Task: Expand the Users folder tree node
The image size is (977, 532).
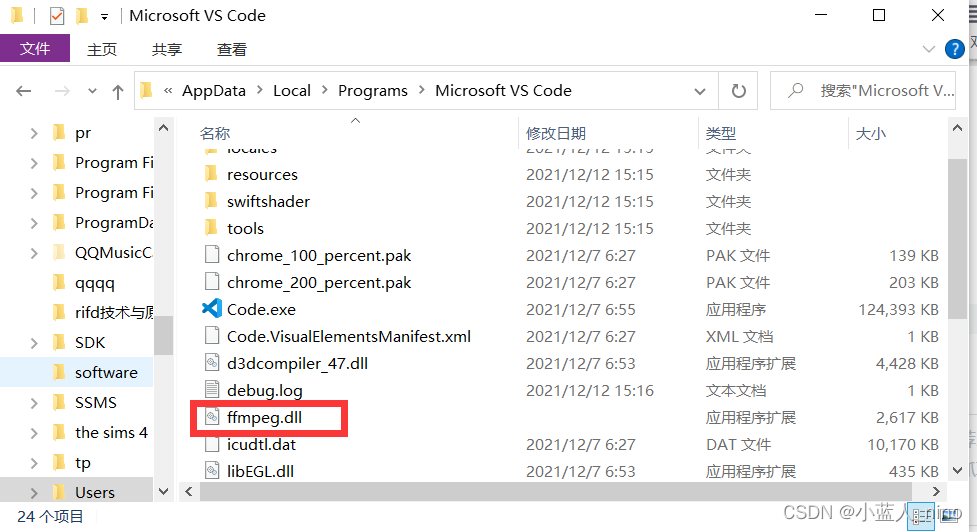Action: click(x=34, y=492)
